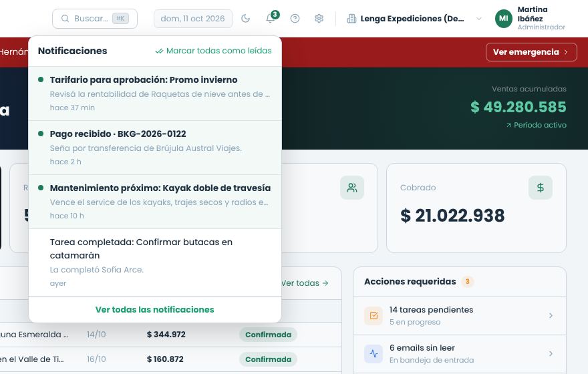
Task: Open the Martina Ibáñez profile menu
Action: pyautogui.click(x=531, y=18)
